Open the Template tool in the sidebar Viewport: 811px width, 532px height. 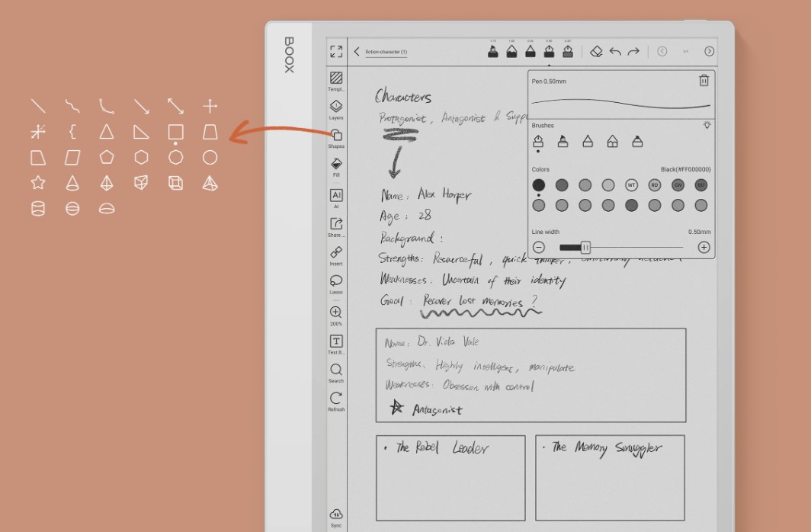tap(336, 81)
